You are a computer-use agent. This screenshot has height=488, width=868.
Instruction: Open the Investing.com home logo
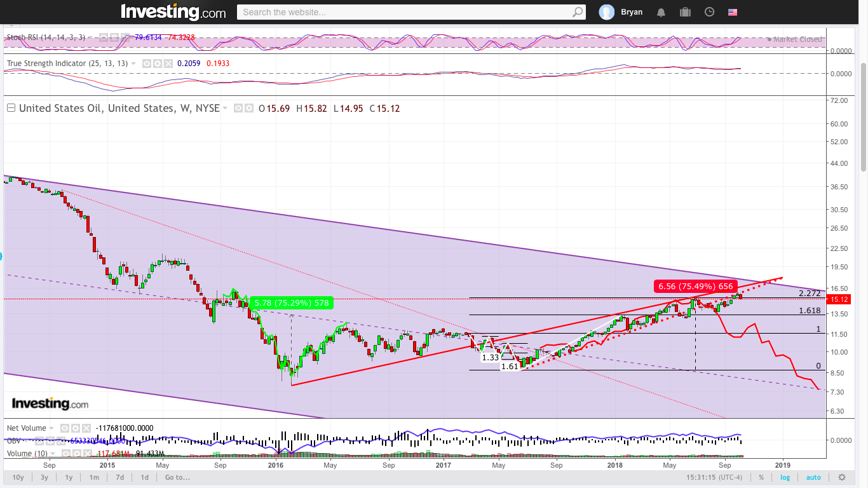click(x=173, y=12)
